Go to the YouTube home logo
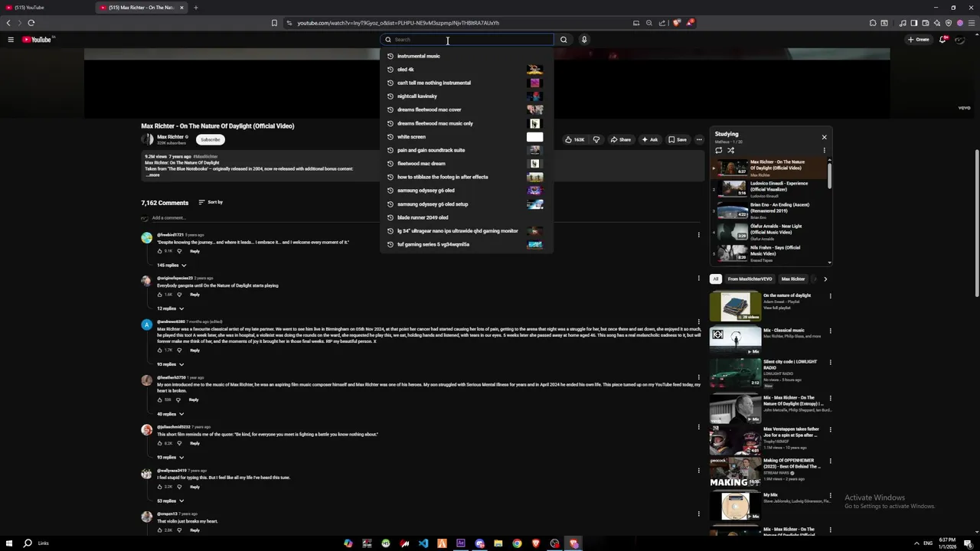Screen dimensions: 980x551 (x=37, y=40)
